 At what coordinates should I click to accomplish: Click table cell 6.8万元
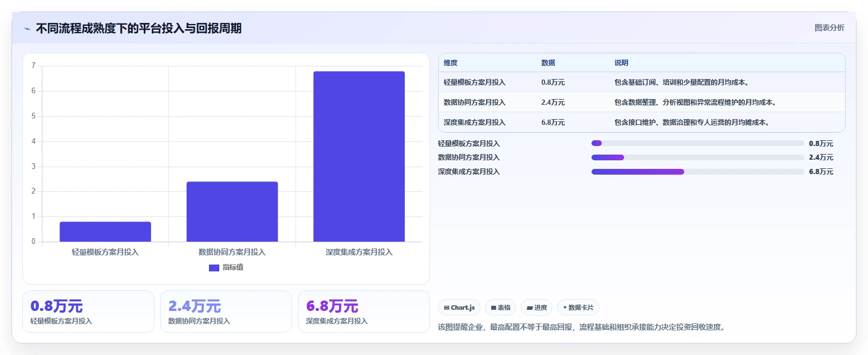point(553,123)
